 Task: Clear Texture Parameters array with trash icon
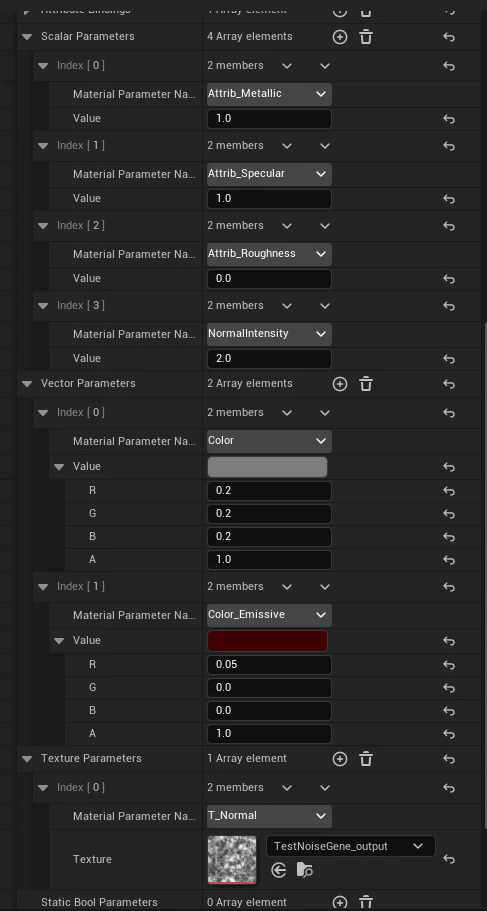click(x=366, y=759)
